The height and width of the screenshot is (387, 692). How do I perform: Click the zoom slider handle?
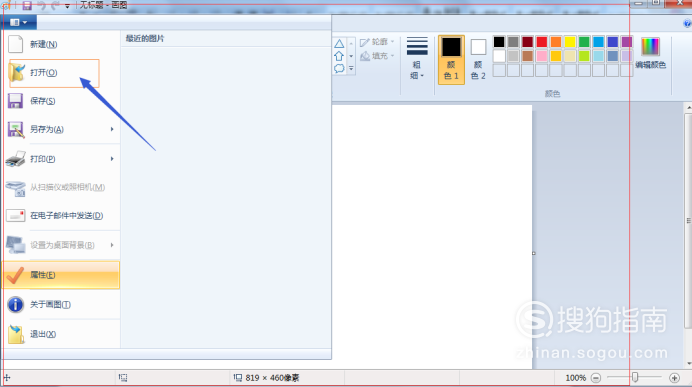[x=635, y=377]
